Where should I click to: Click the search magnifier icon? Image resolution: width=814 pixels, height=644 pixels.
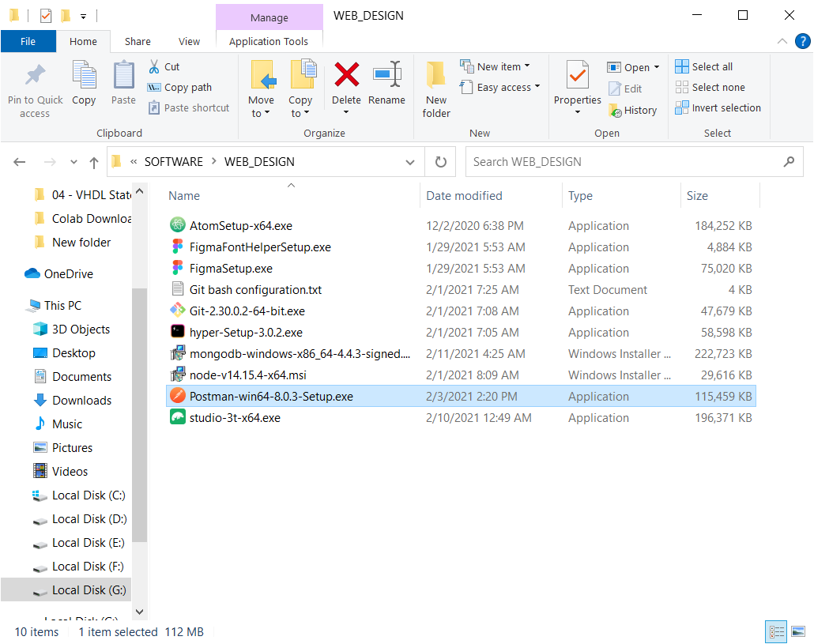(x=789, y=162)
